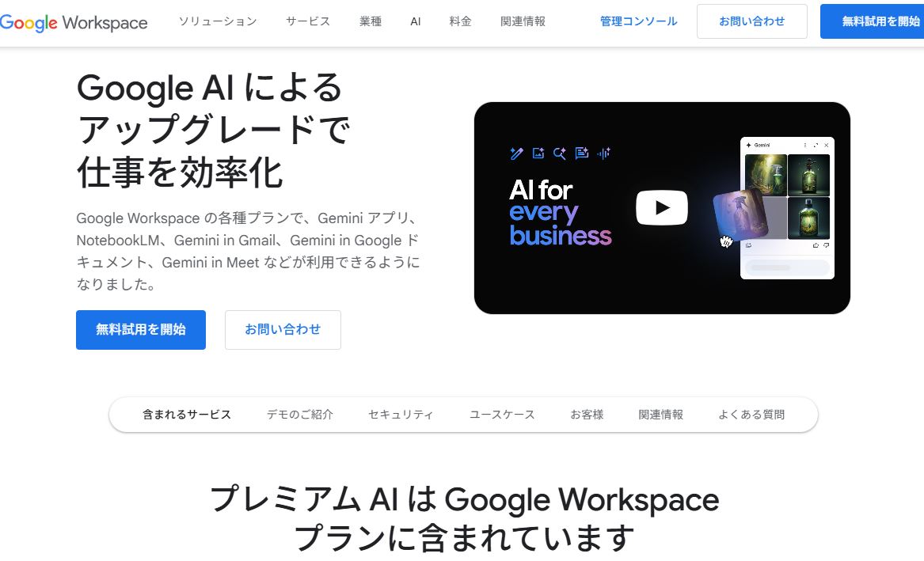Open the 業種 navigation item

tap(371, 21)
